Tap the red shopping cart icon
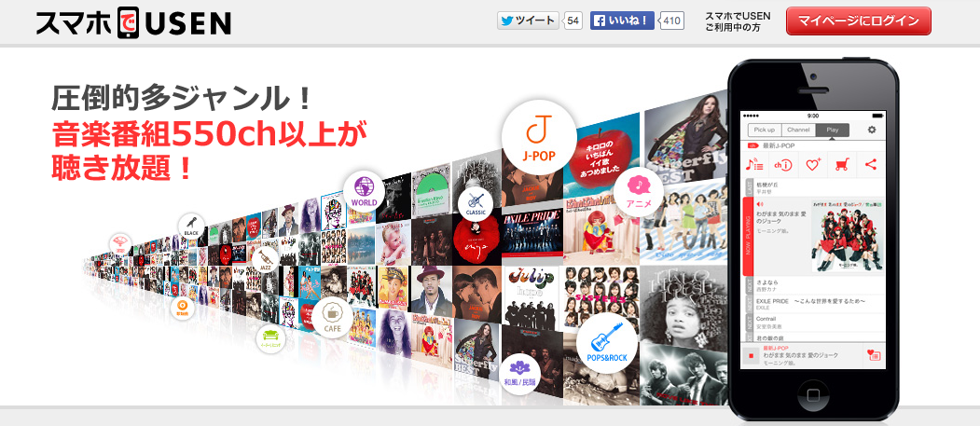Image resolution: width=980 pixels, height=426 pixels. [842, 165]
